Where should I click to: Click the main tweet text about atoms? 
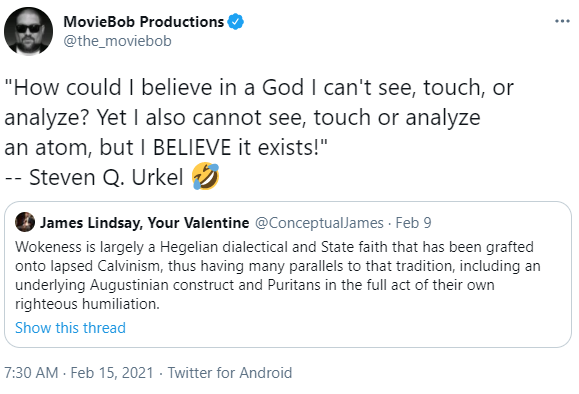point(259,117)
